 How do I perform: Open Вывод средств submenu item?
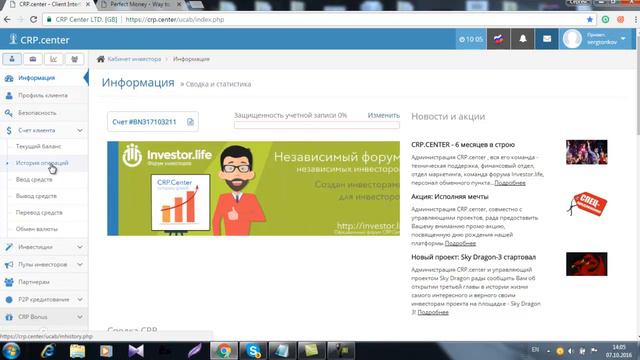(x=36, y=196)
